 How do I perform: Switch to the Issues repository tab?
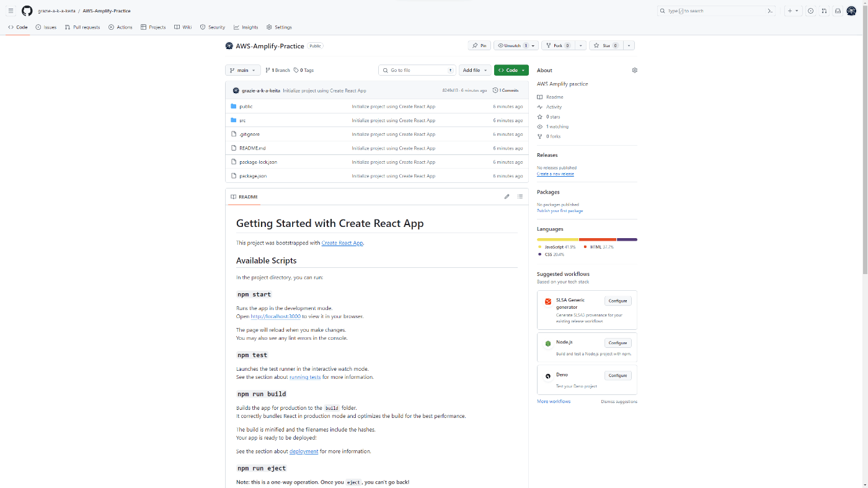tap(46, 27)
